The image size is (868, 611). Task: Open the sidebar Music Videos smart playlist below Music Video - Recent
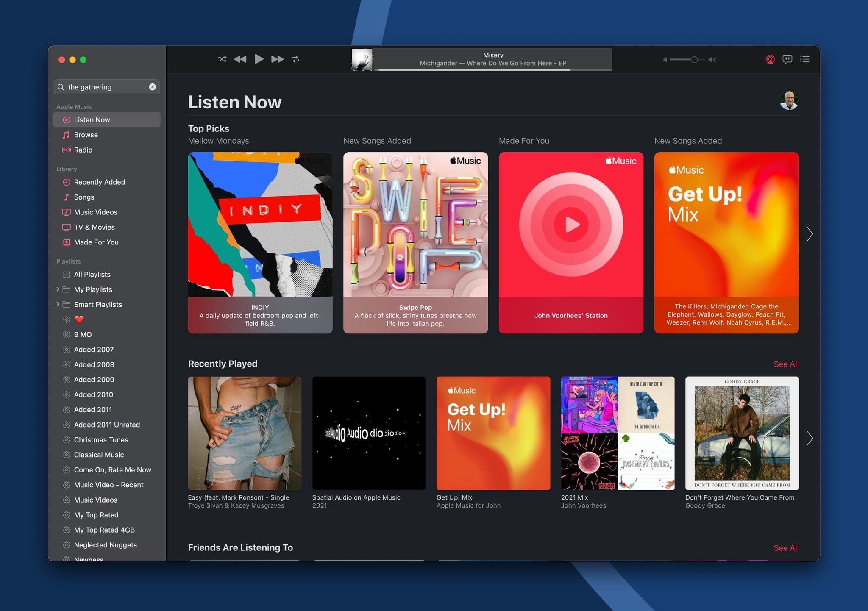107,500
